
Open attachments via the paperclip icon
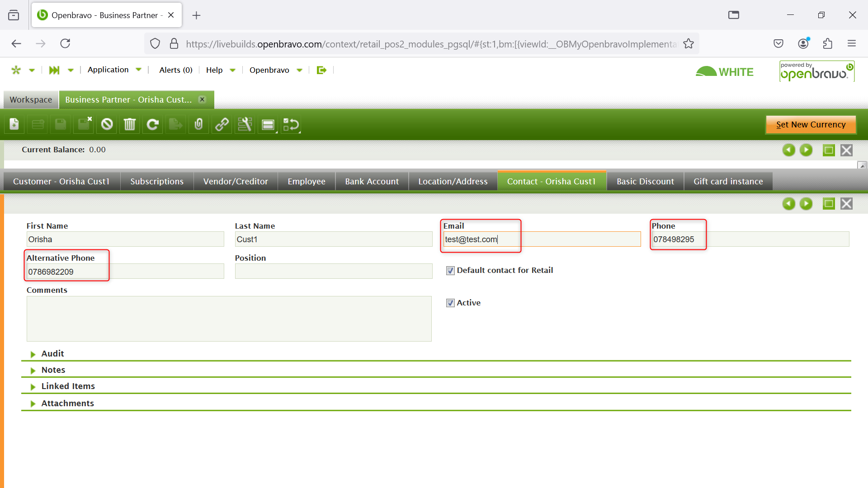click(198, 124)
